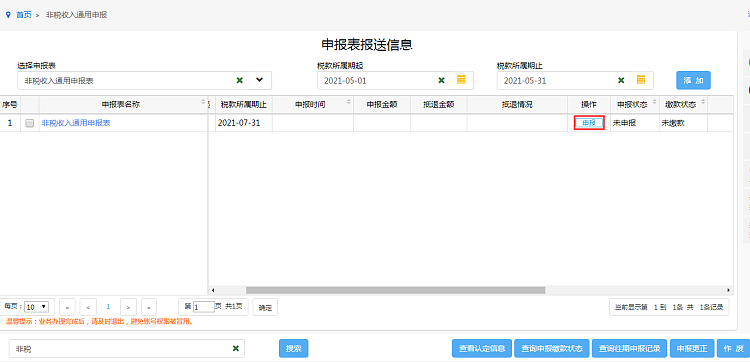
Task: Open the 非税收入通用申报表 link in the table
Action: point(76,123)
